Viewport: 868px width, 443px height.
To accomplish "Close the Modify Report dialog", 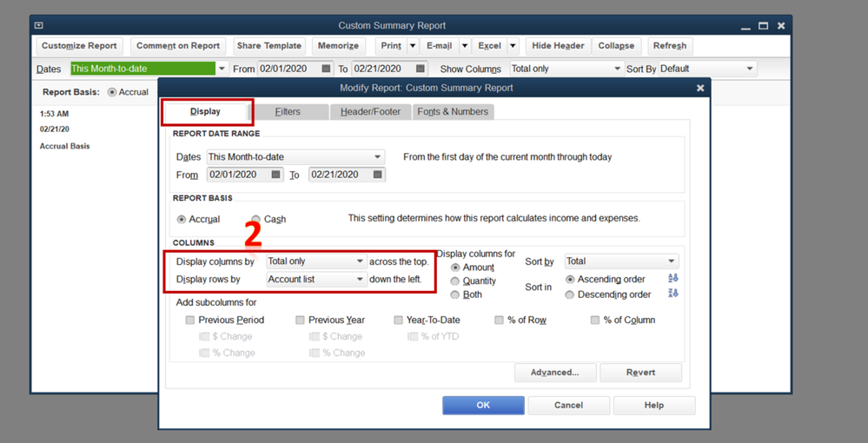I will coord(700,88).
